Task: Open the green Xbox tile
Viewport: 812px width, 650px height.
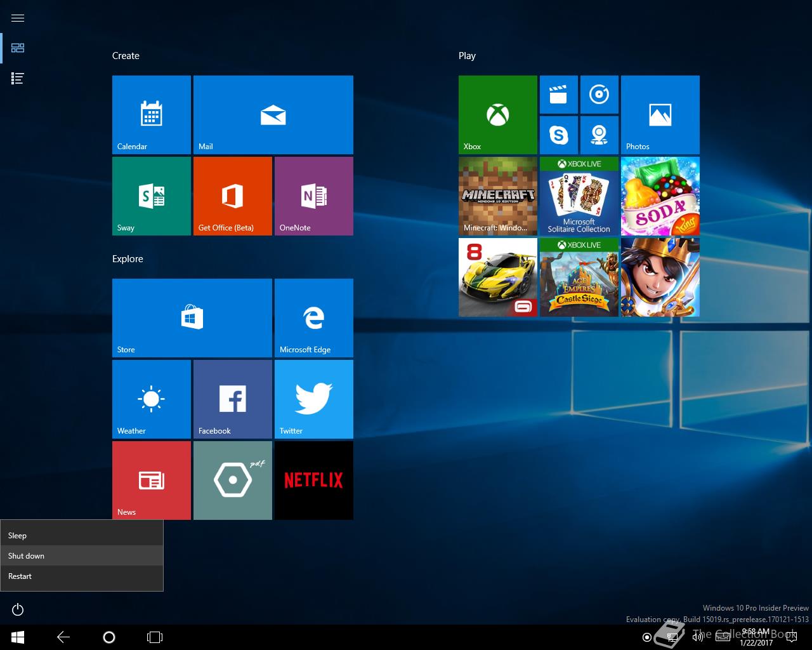Action: tap(498, 115)
